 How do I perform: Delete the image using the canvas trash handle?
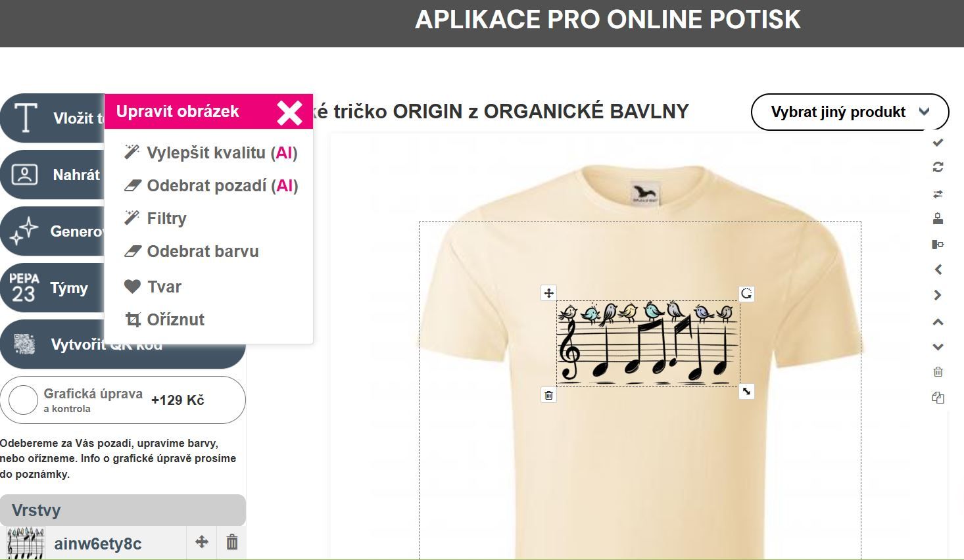(x=548, y=395)
